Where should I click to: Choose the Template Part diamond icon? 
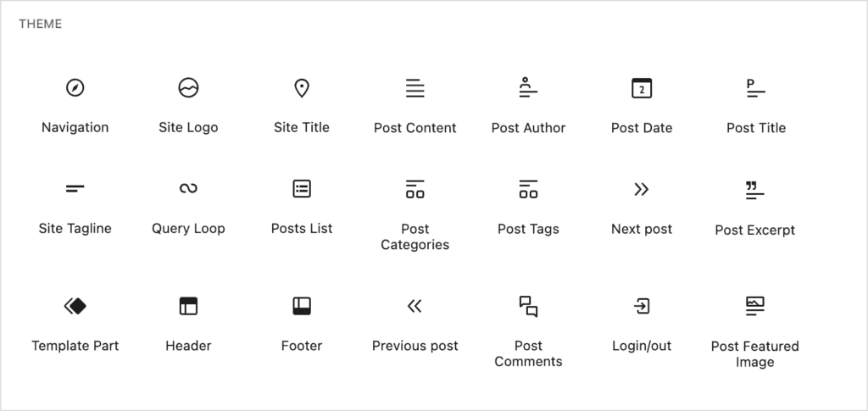click(75, 306)
